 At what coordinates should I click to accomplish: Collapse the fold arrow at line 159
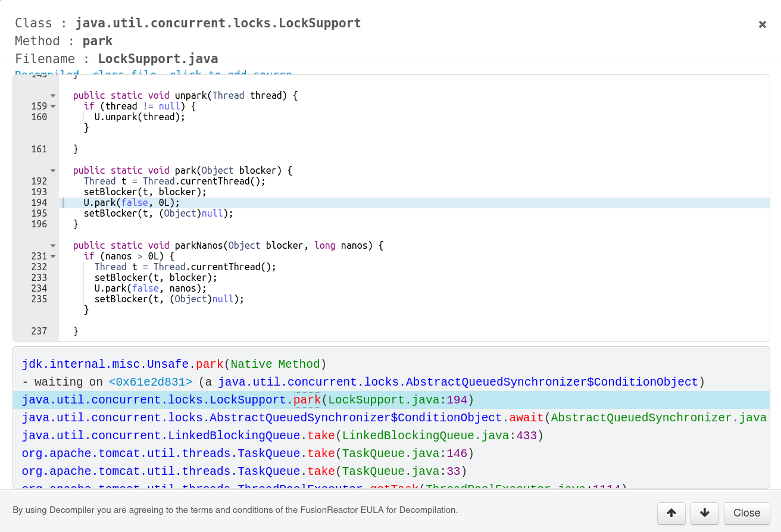53,107
